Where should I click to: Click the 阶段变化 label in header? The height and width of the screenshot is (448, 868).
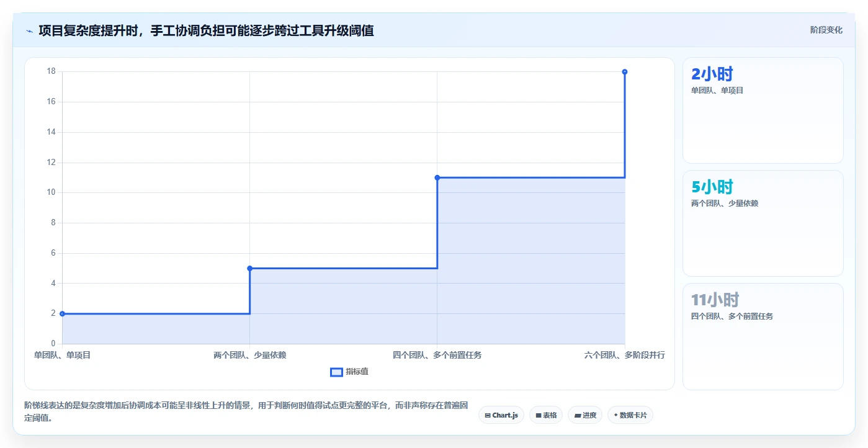click(x=826, y=30)
